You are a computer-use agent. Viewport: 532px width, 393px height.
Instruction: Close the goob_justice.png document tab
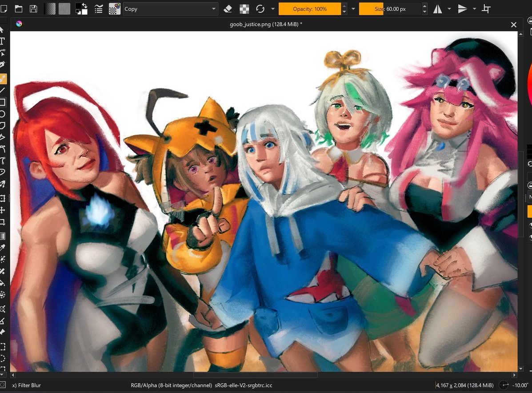tap(514, 24)
